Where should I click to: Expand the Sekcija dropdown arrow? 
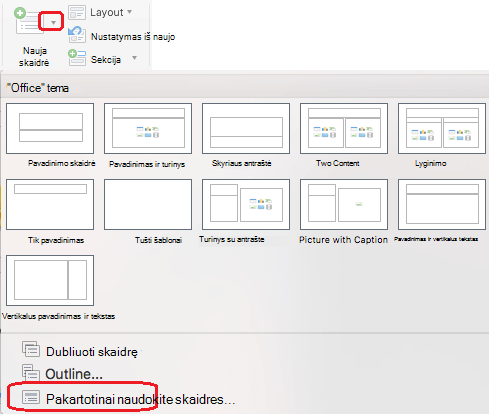pos(134,58)
